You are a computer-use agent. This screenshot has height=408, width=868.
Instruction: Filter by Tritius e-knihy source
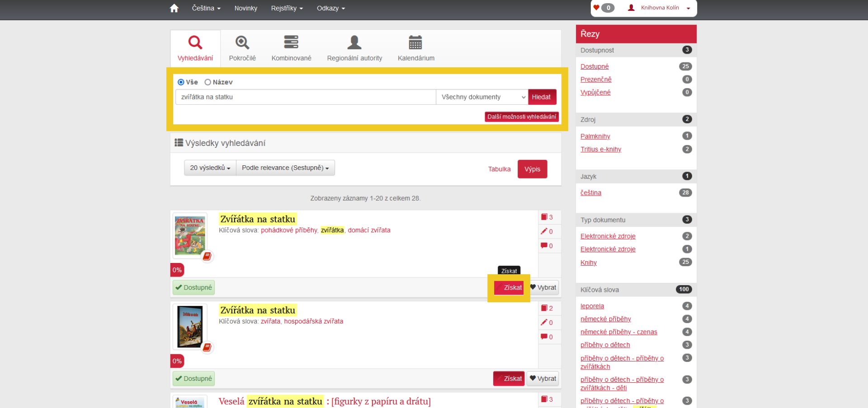601,150
